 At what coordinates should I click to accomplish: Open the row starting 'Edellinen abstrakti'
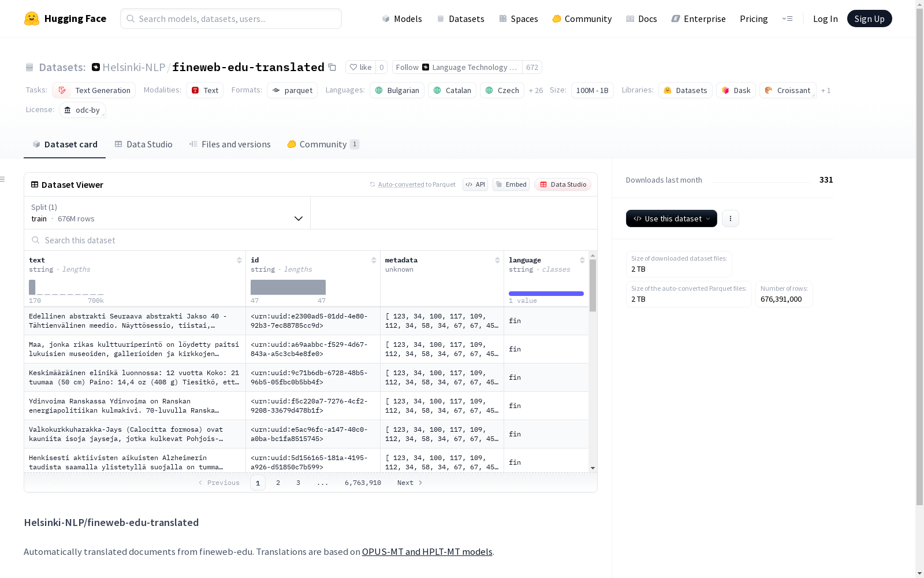(x=306, y=321)
